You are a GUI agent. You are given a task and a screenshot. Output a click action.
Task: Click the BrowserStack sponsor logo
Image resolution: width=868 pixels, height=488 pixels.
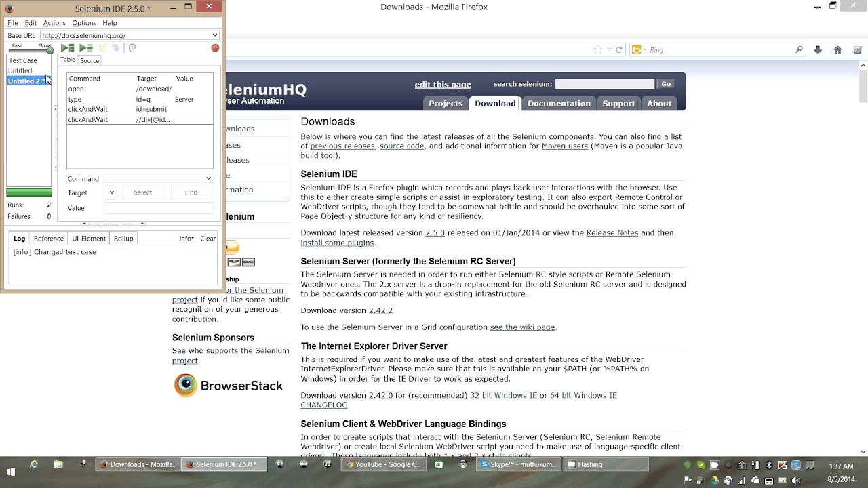(x=228, y=386)
